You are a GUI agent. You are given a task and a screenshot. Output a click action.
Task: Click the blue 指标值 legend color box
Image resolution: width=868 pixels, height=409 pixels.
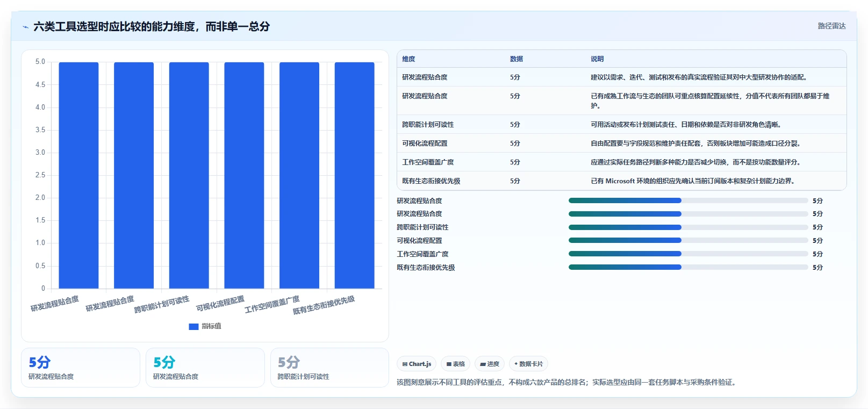pos(193,326)
